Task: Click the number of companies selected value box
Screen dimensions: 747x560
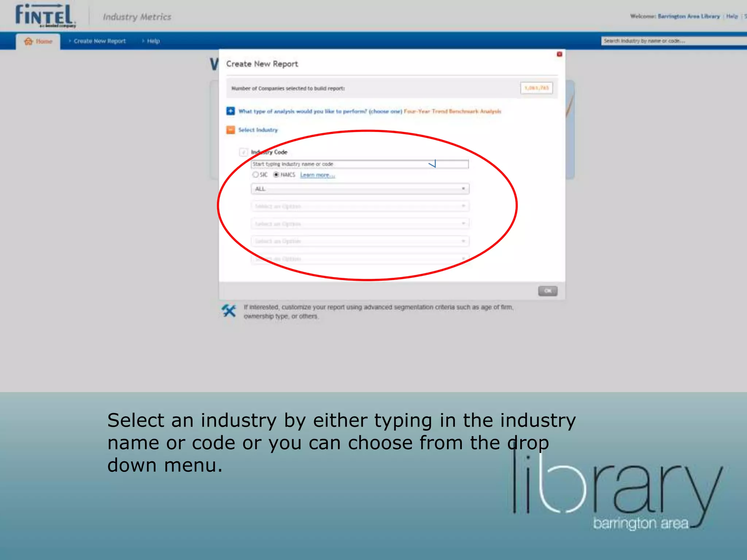Action: (x=536, y=88)
